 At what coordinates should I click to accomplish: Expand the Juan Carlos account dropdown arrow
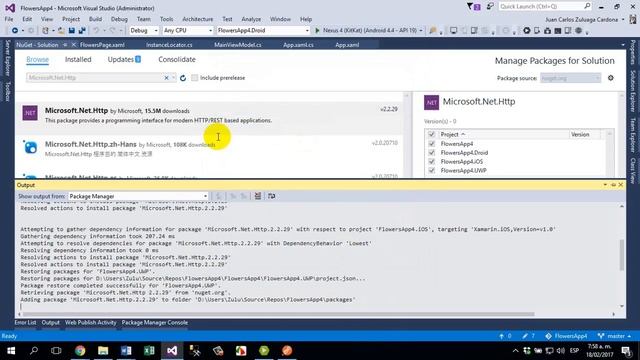click(x=623, y=20)
